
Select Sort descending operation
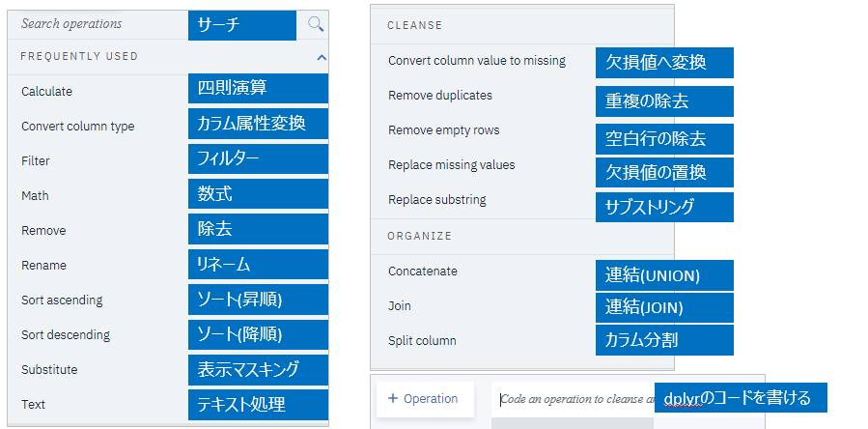pyautogui.click(x=66, y=335)
